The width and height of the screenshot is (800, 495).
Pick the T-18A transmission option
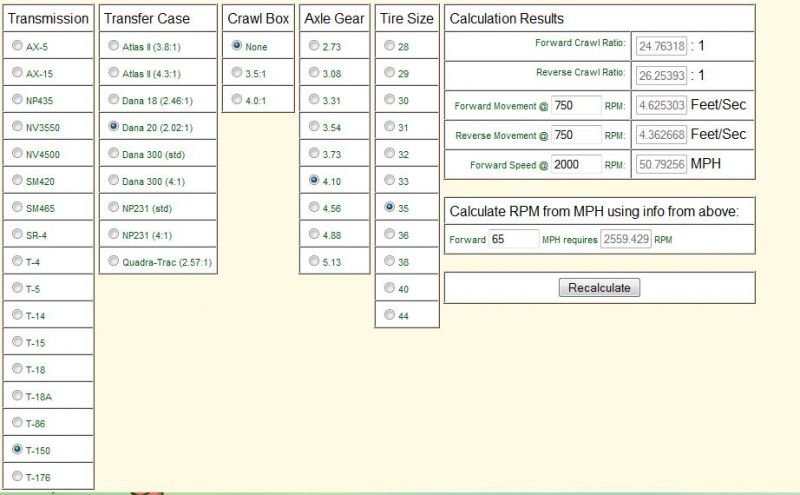[17, 395]
